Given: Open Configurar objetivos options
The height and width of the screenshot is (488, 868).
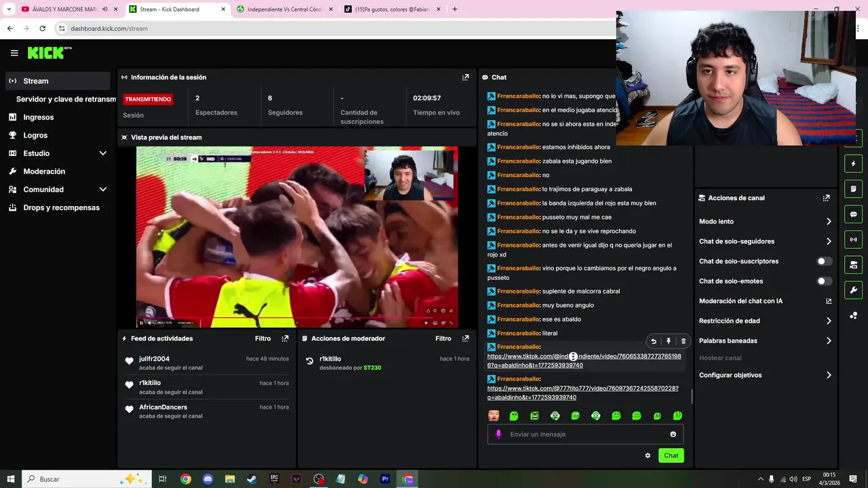Looking at the screenshot, I should 765,375.
